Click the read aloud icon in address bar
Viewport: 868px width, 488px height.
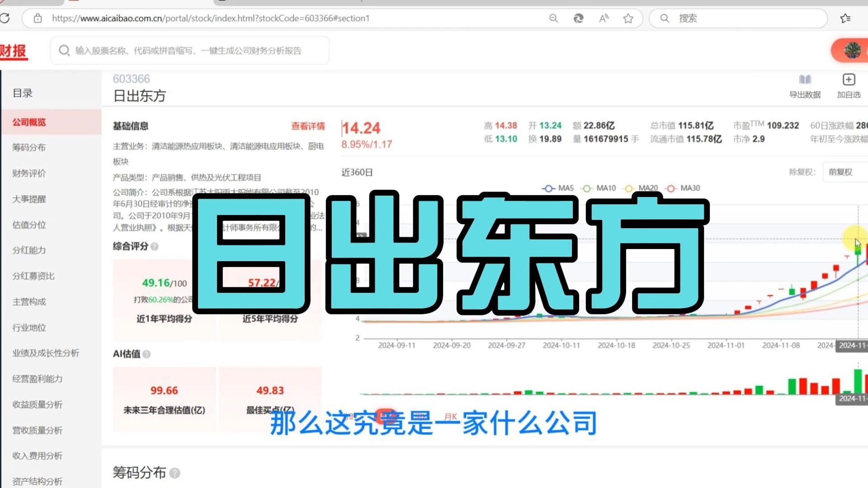[x=604, y=18]
